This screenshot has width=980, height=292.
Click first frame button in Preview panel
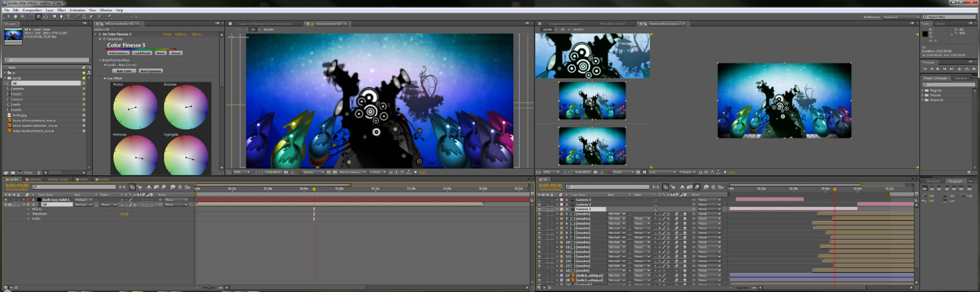[x=925, y=69]
